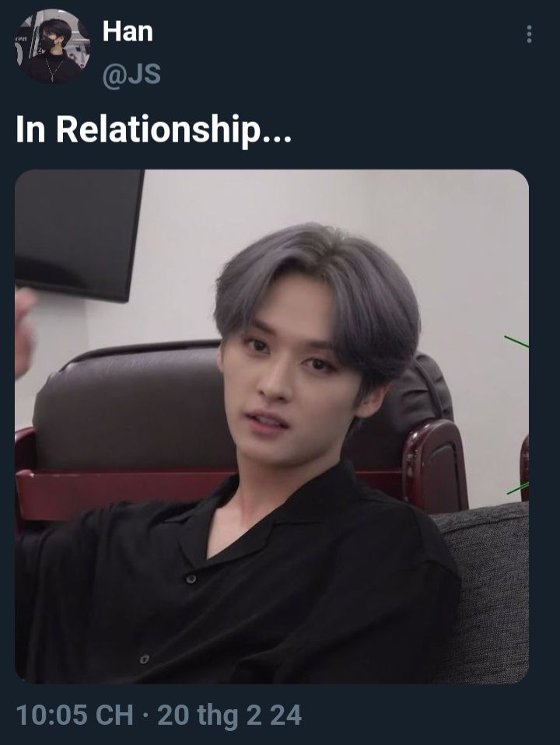Click the green plant leaf at photo edge
The width and height of the screenshot is (560, 745).
pos(516,341)
